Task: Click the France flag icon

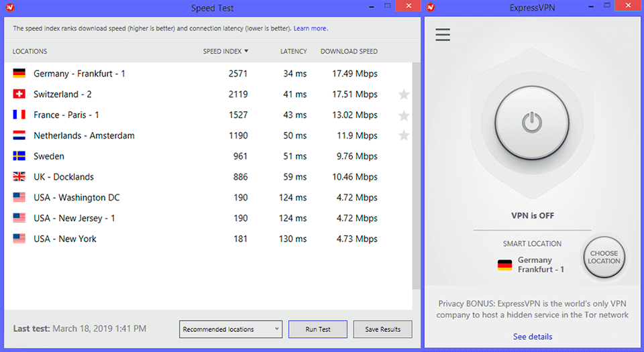Action: pos(19,115)
